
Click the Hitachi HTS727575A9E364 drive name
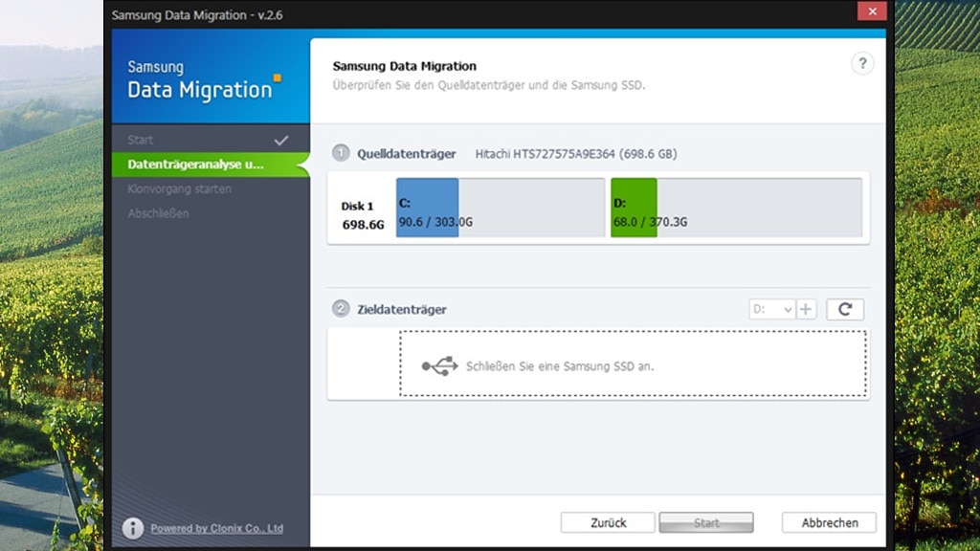coord(575,154)
